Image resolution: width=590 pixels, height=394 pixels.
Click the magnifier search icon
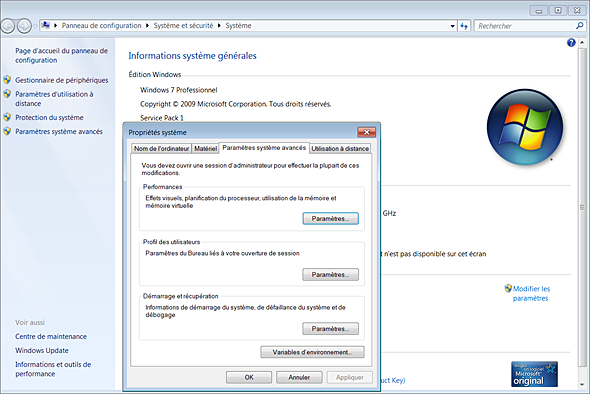coord(579,26)
